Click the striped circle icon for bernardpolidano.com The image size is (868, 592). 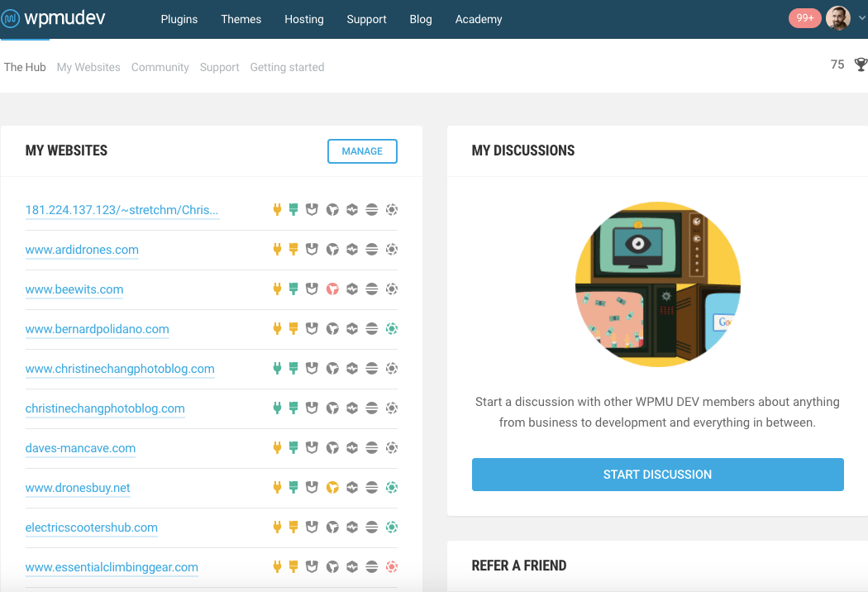[x=372, y=328]
